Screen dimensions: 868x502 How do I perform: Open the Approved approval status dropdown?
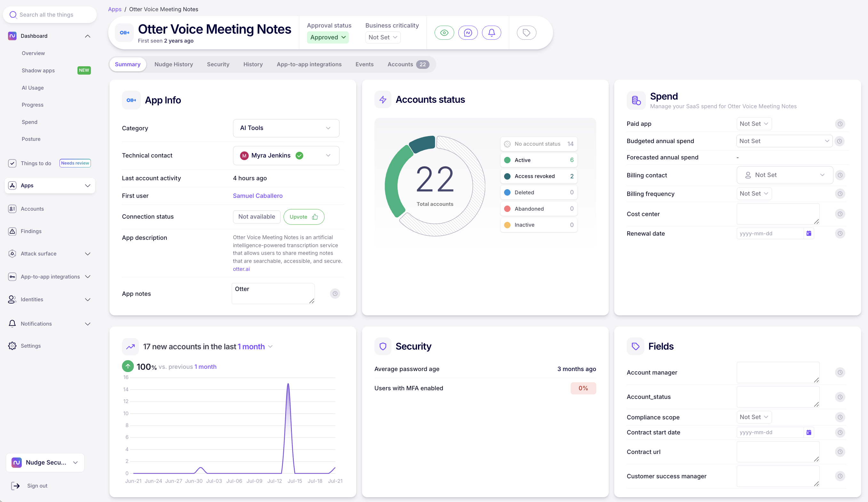coord(327,37)
